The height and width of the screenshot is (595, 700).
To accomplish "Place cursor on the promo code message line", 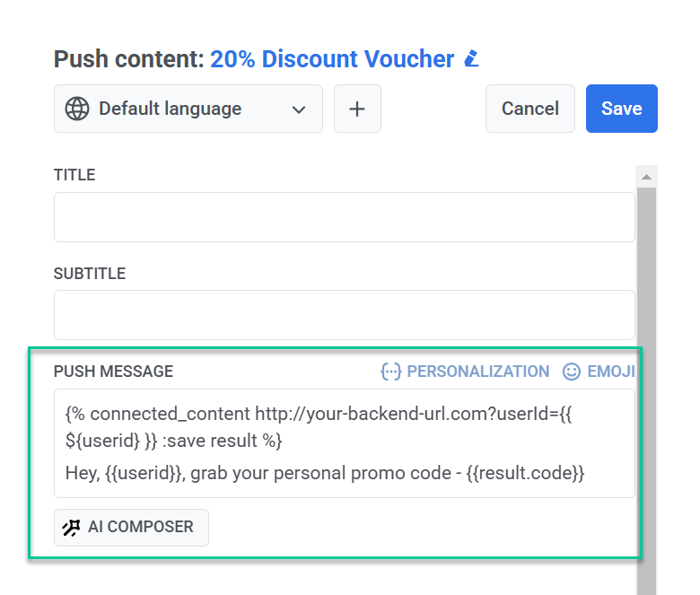I will pos(325,472).
